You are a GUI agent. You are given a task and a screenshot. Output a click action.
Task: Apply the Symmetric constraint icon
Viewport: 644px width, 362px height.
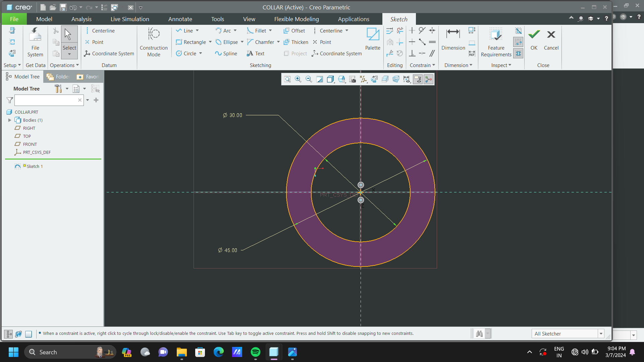pyautogui.click(x=432, y=31)
